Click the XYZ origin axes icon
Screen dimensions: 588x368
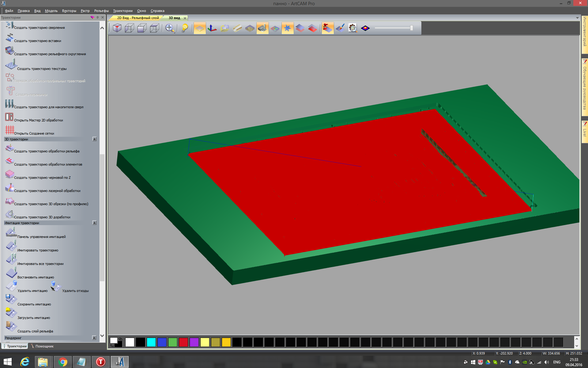tap(212, 28)
